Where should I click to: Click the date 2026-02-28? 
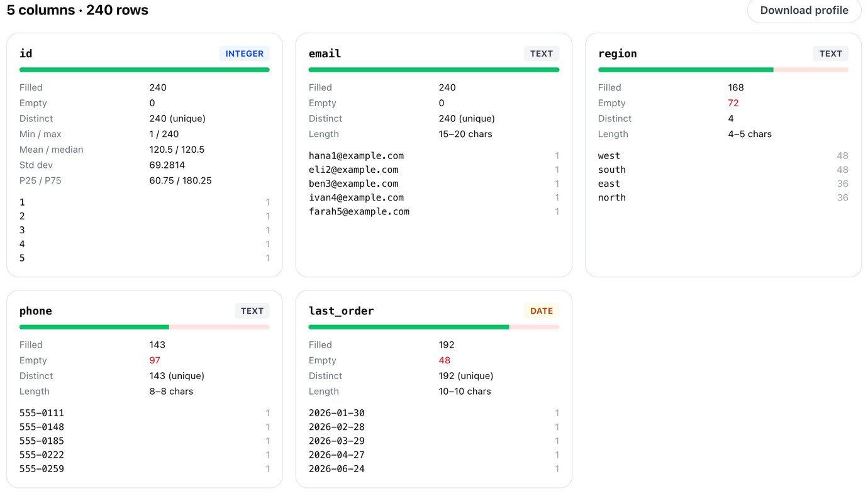337,427
